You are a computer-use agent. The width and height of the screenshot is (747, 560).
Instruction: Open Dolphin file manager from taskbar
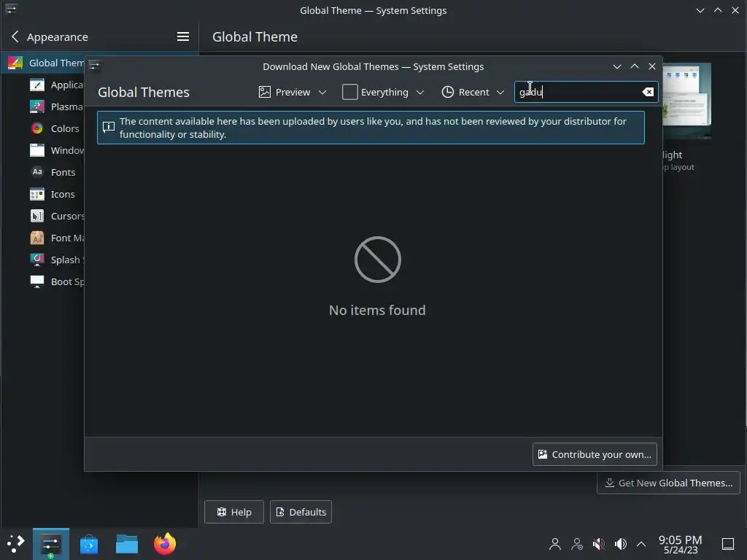[x=127, y=544]
